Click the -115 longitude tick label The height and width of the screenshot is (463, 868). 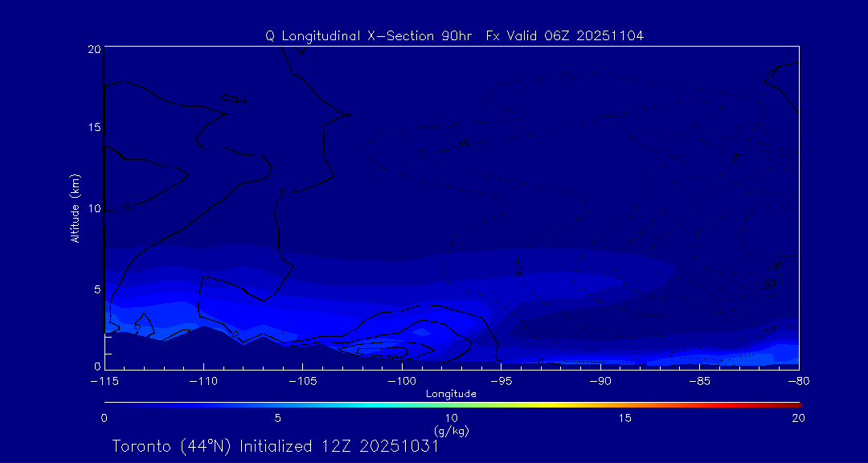click(x=104, y=382)
